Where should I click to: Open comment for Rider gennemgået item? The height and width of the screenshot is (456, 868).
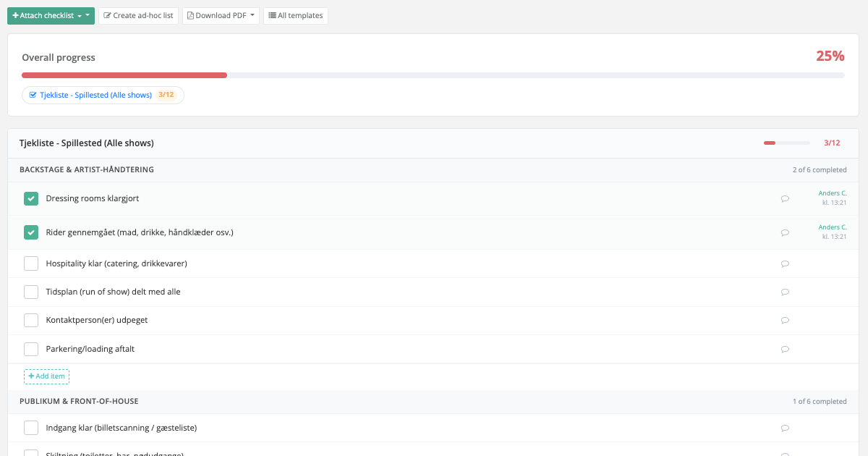785,233
